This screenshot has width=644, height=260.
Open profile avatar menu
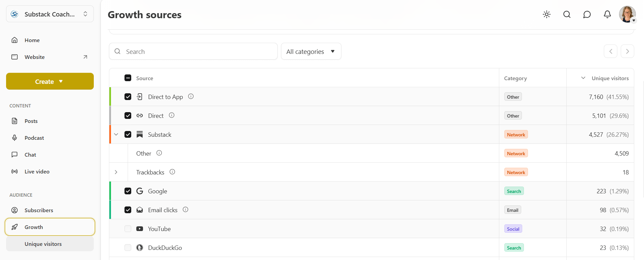pos(627,14)
